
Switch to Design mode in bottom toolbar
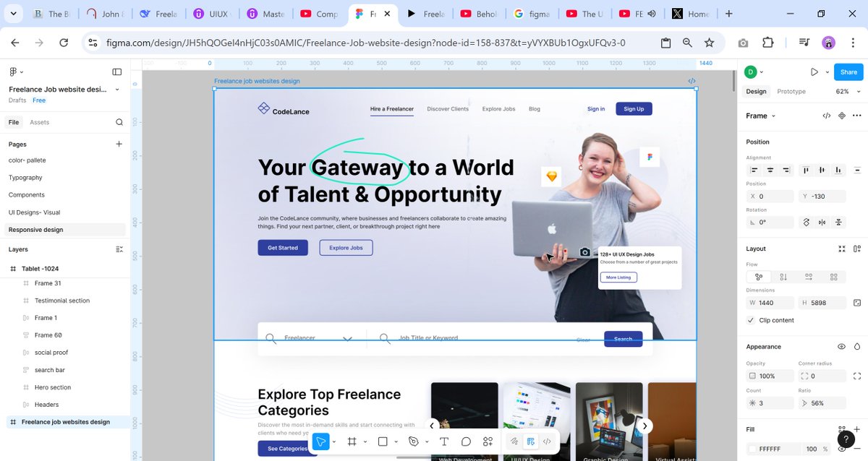click(x=531, y=441)
